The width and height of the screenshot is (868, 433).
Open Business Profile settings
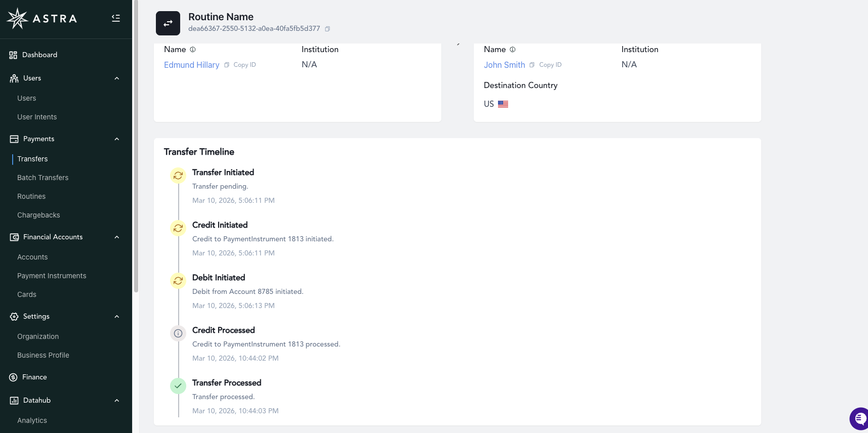tap(43, 356)
